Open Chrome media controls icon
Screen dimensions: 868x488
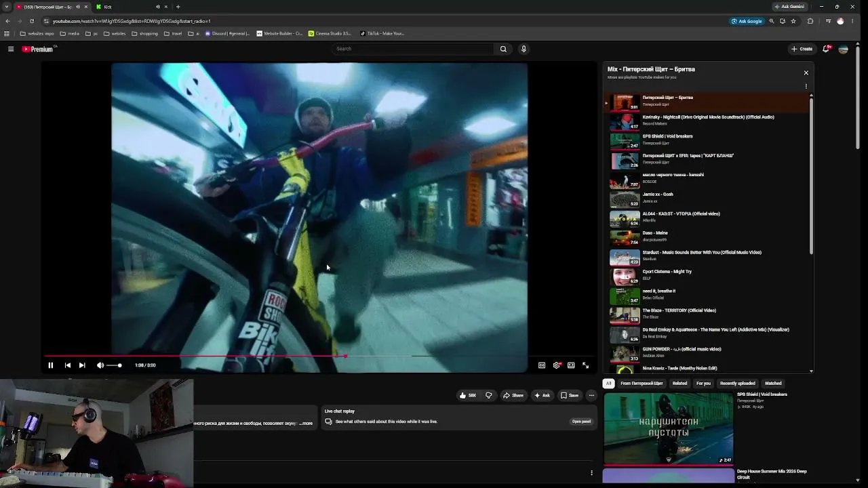pyautogui.click(x=828, y=21)
